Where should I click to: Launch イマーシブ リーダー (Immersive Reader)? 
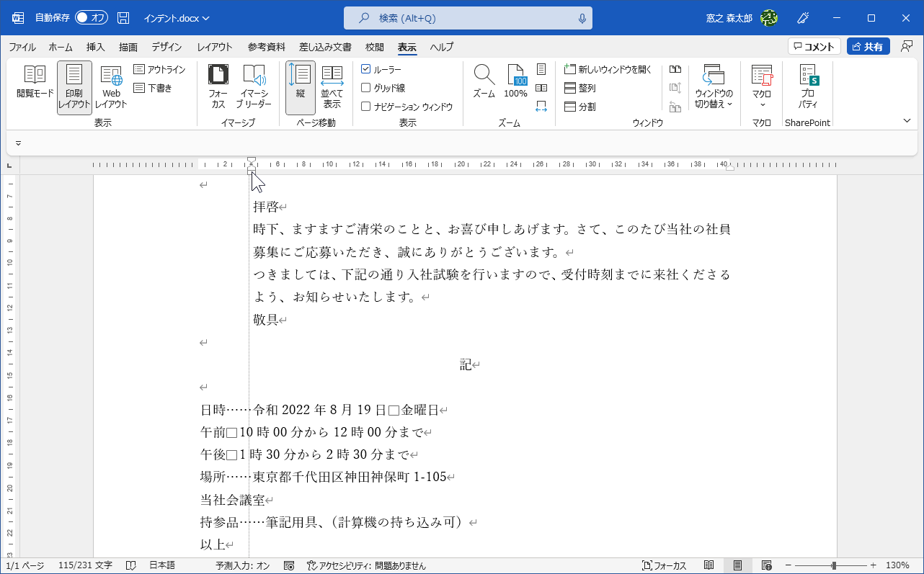click(x=254, y=87)
